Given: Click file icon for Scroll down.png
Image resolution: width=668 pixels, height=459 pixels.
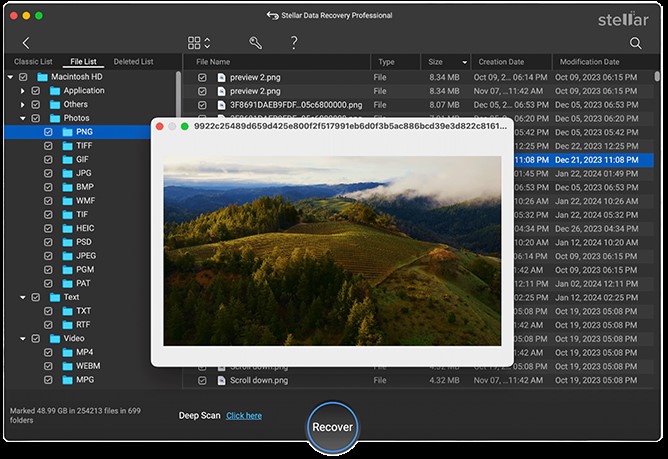Looking at the screenshot, I should point(222,381).
